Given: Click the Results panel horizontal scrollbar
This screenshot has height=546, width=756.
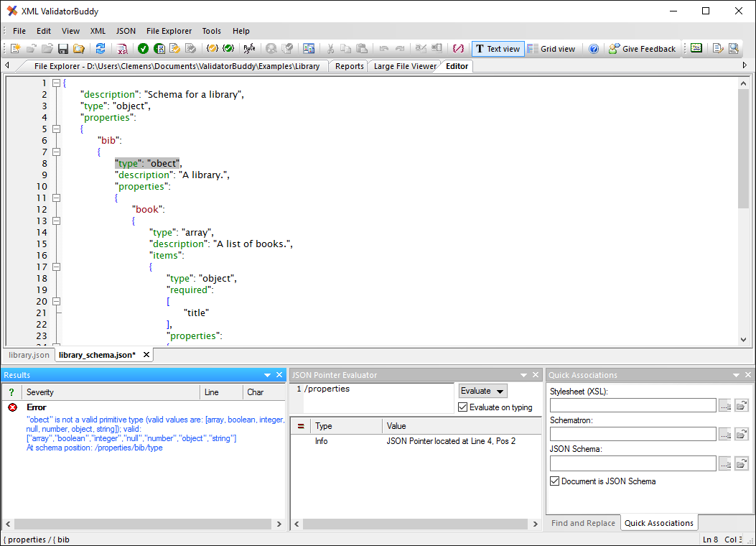Looking at the screenshot, I should (143, 524).
